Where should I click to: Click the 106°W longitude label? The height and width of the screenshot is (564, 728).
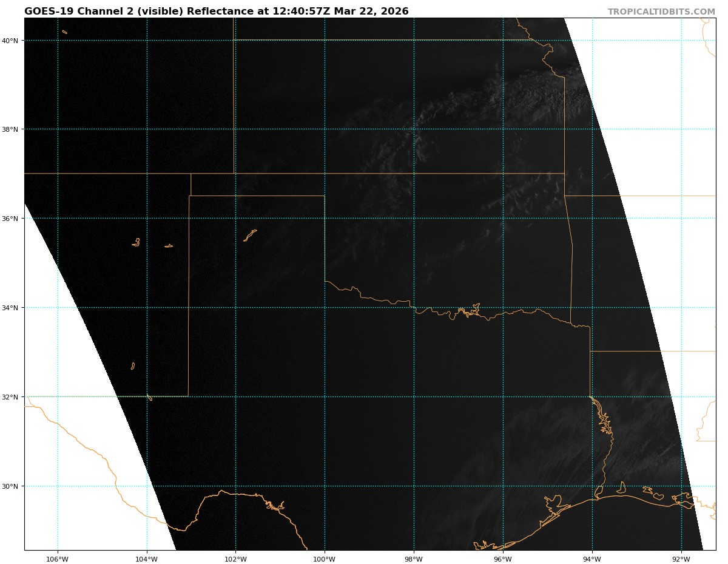point(58,559)
